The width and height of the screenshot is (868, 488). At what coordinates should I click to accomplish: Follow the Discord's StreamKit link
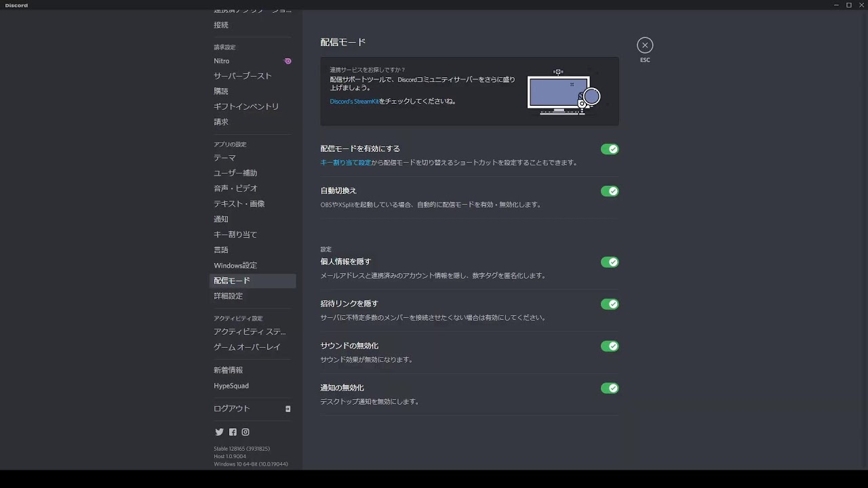point(354,102)
